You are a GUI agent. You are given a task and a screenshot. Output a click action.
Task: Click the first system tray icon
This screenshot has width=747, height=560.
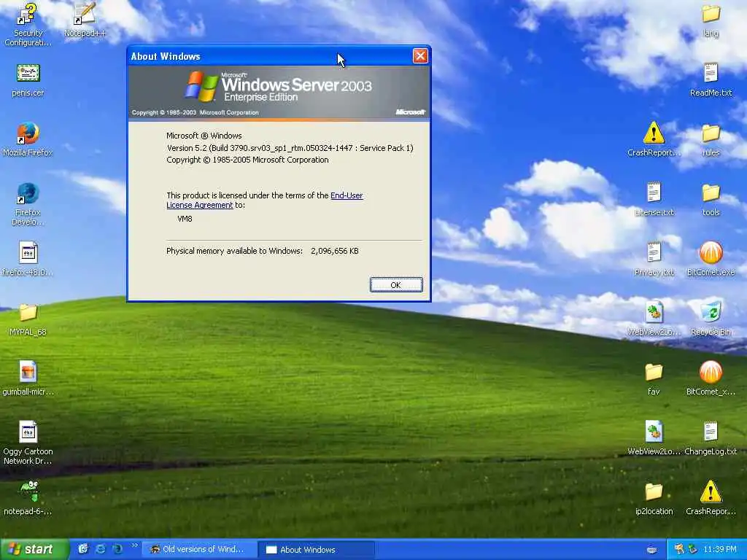pos(679,550)
